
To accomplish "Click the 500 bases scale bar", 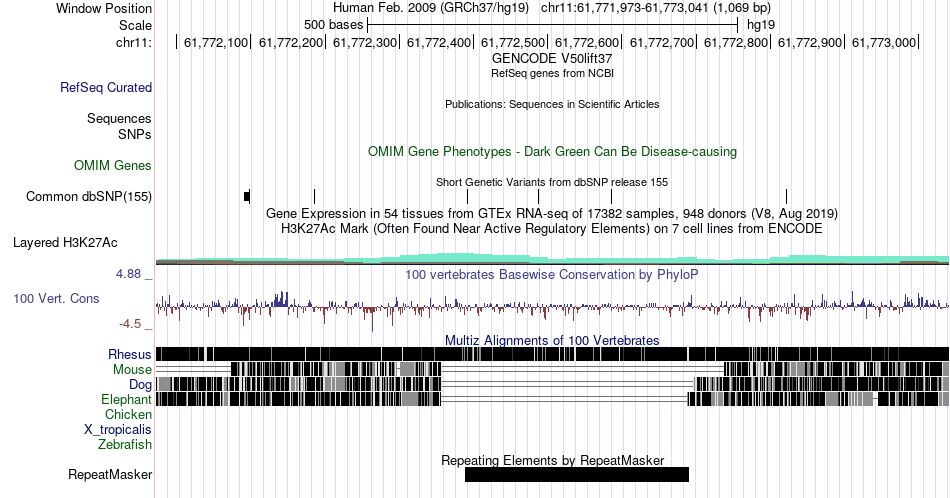I will 553,25.
